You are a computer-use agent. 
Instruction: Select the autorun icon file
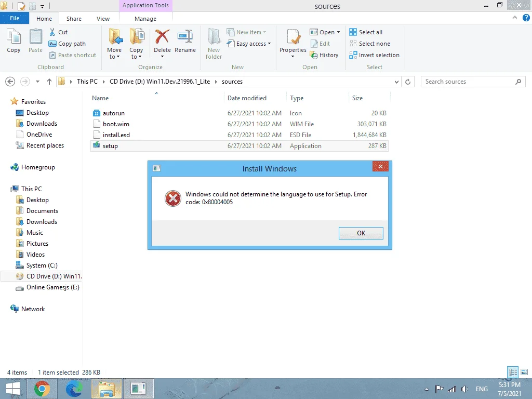239,113
